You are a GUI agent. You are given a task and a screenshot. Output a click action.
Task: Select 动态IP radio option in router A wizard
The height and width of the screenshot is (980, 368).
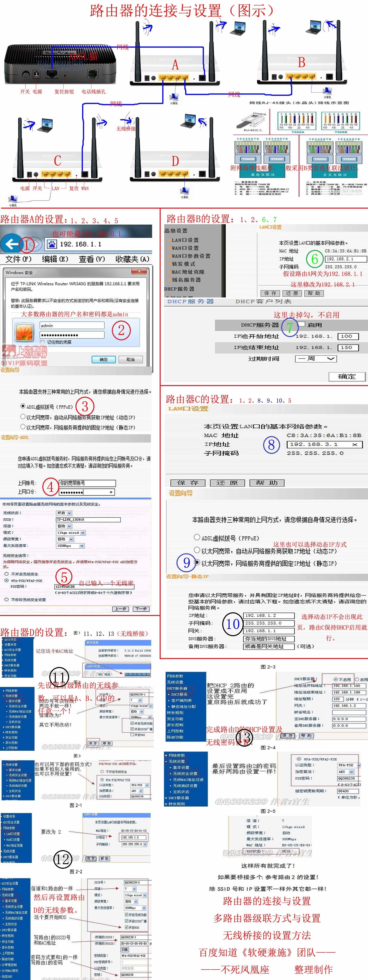(23, 416)
